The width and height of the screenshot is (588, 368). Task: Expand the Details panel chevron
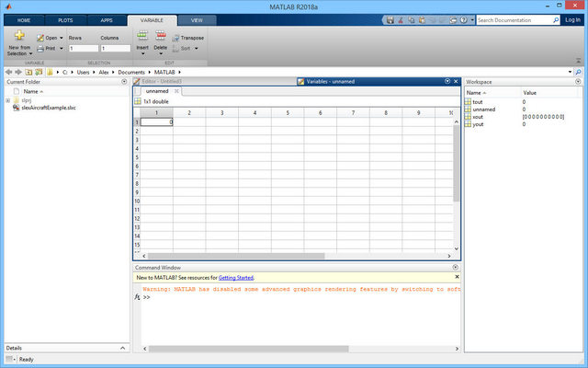coord(124,348)
